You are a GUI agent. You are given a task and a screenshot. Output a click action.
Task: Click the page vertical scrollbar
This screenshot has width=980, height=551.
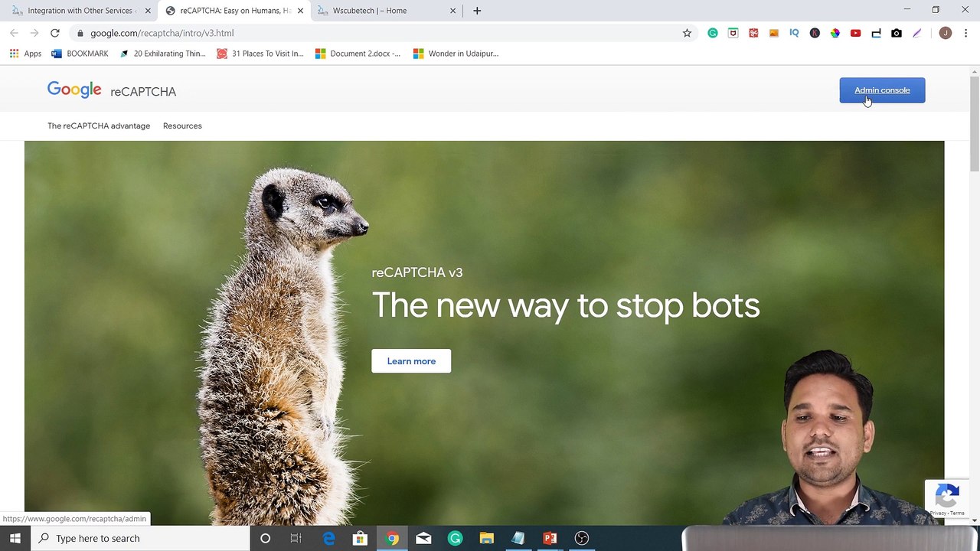coord(974,122)
